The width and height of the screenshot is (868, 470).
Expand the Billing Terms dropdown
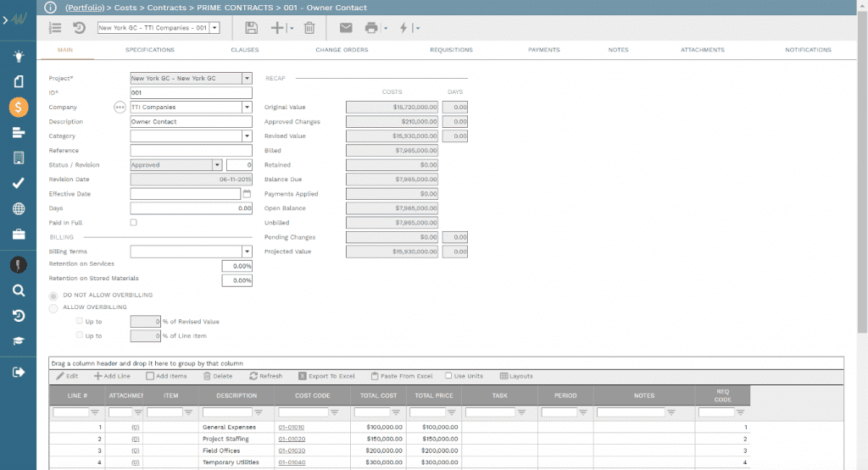tap(247, 252)
